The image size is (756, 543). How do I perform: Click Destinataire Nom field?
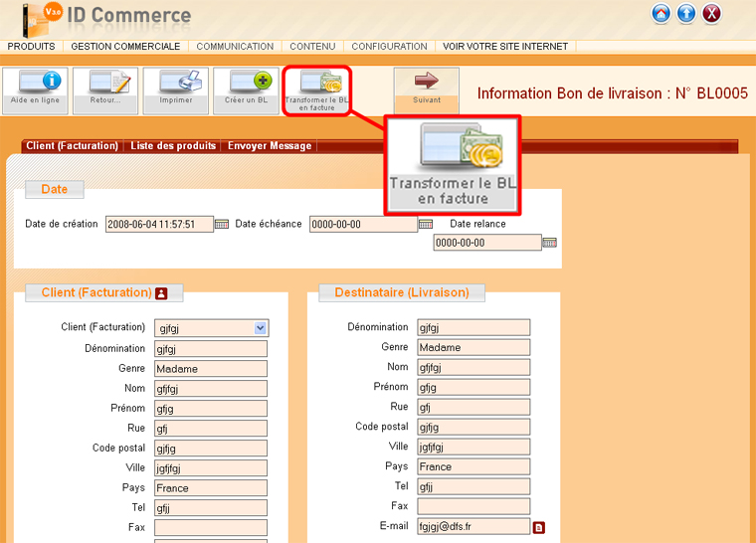(x=473, y=367)
